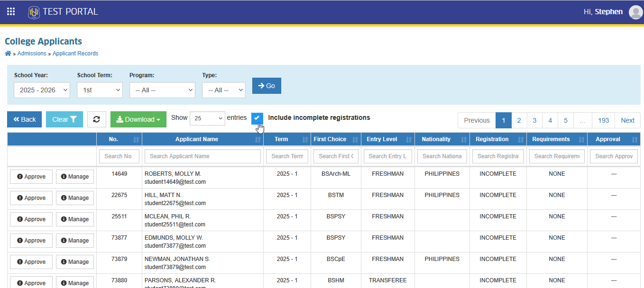Open the Applicant Records breadcrumb link

tap(75, 54)
